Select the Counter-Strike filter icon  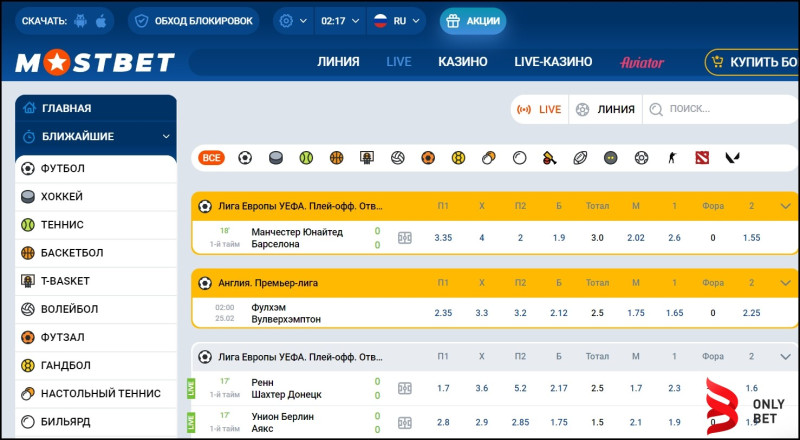672,158
